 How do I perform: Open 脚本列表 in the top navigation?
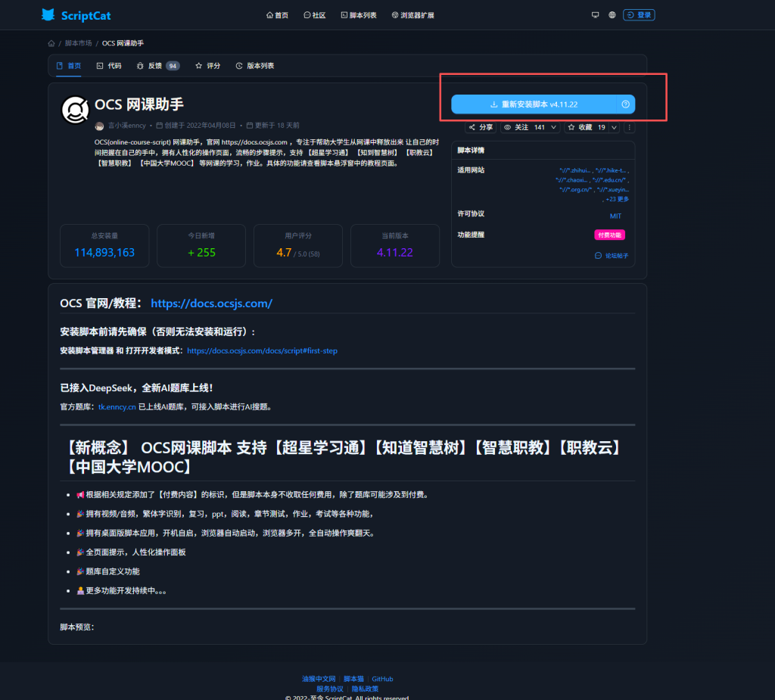point(358,15)
